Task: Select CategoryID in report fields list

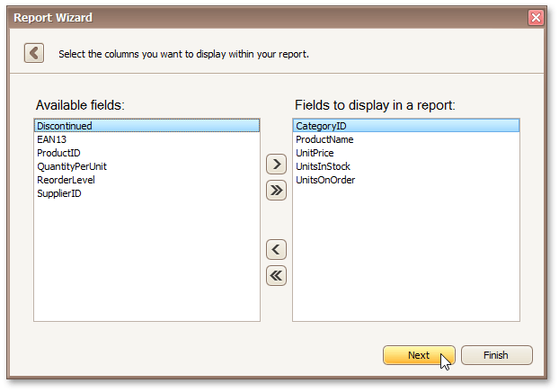Action: click(321, 126)
